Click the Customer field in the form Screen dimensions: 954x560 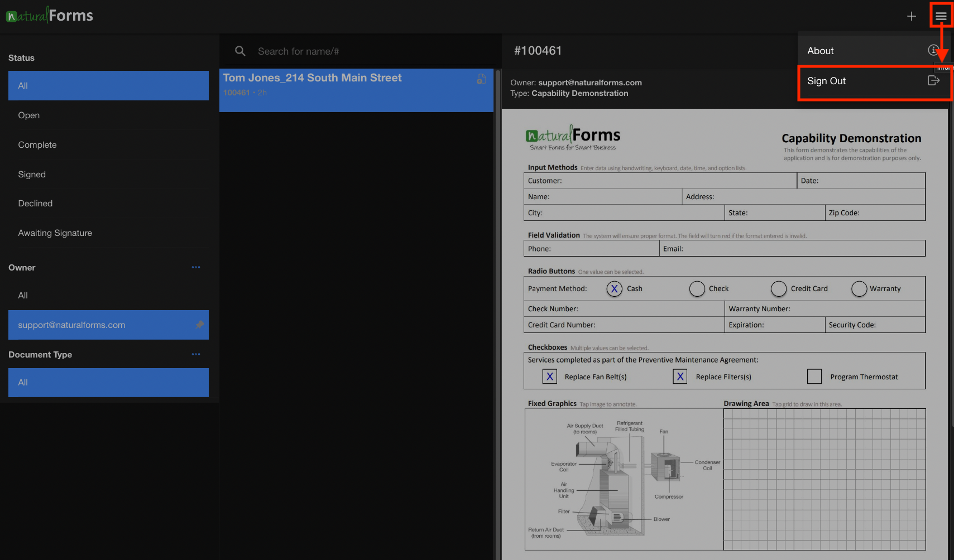660,181
